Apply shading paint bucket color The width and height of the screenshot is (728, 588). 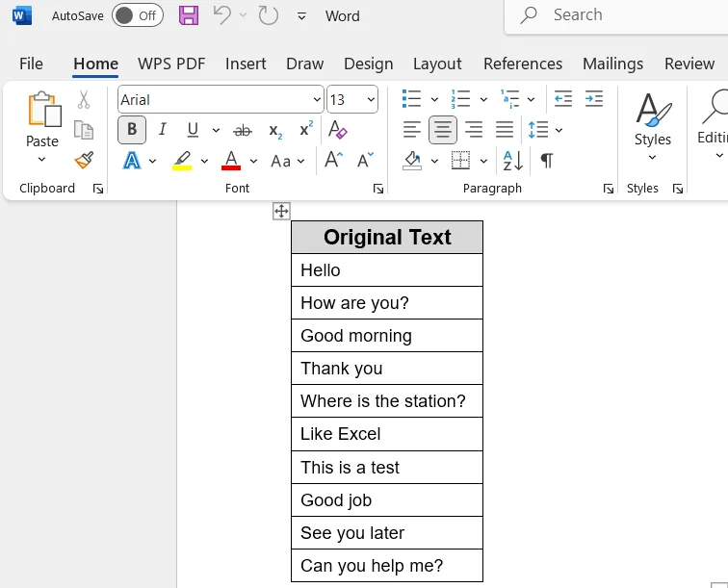pos(412,161)
